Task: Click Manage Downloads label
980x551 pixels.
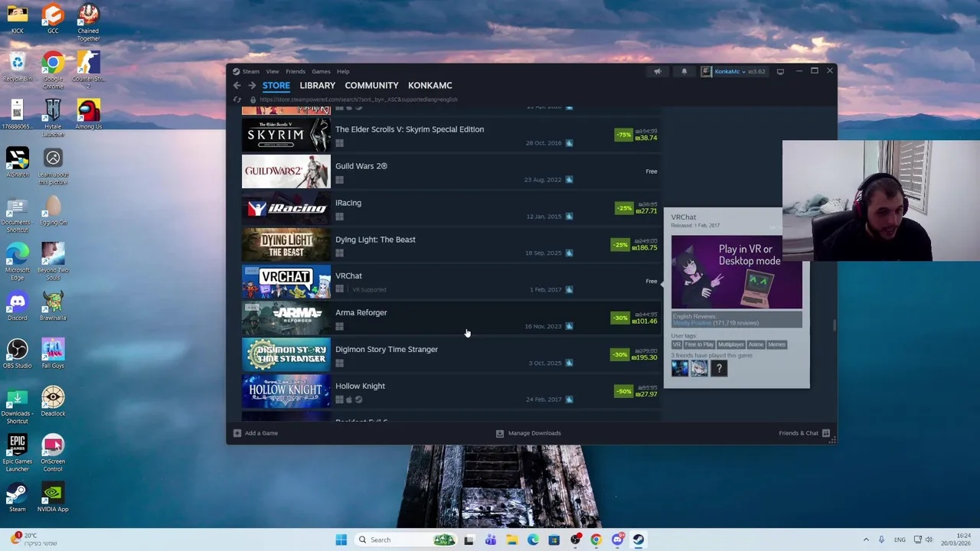Action: 534,433
